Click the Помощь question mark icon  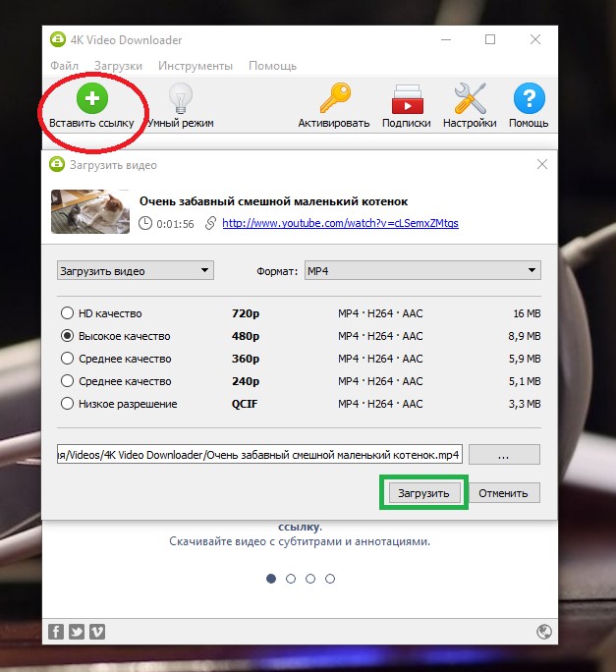coord(529,99)
